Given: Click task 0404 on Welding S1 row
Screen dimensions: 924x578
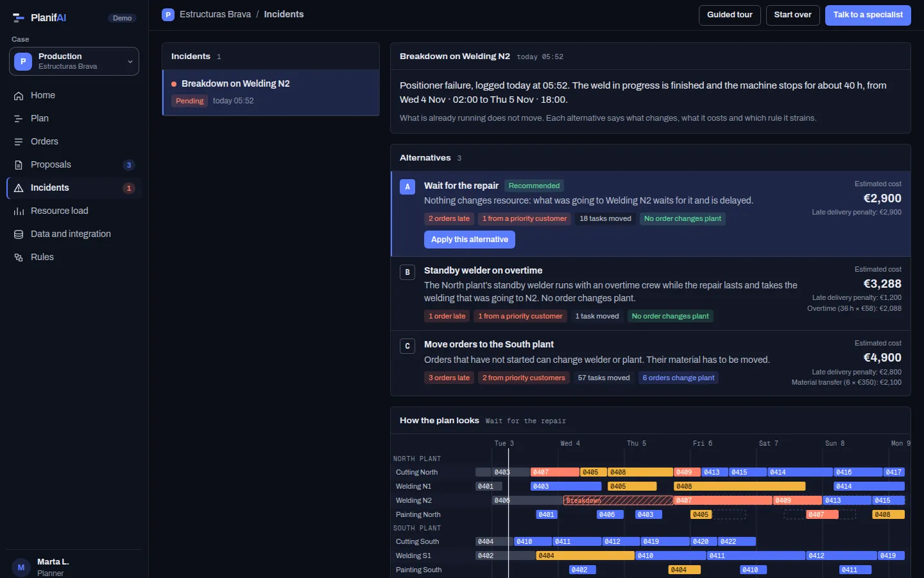Looking at the screenshot, I should 585,556.
